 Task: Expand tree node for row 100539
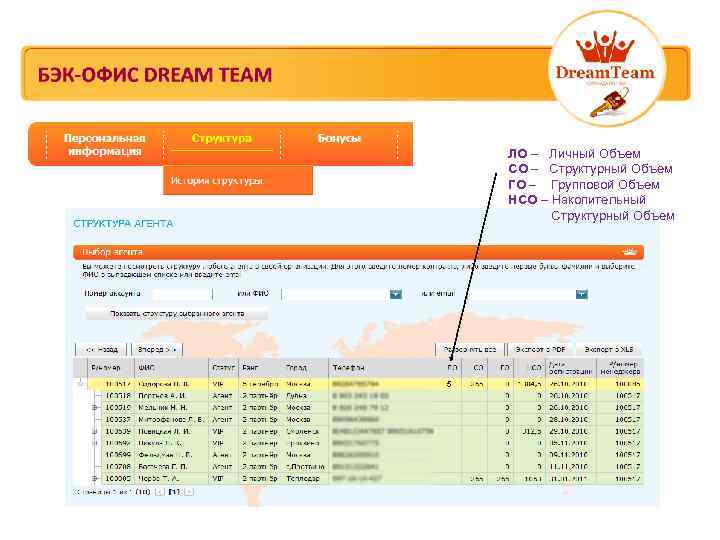[x=95, y=432]
